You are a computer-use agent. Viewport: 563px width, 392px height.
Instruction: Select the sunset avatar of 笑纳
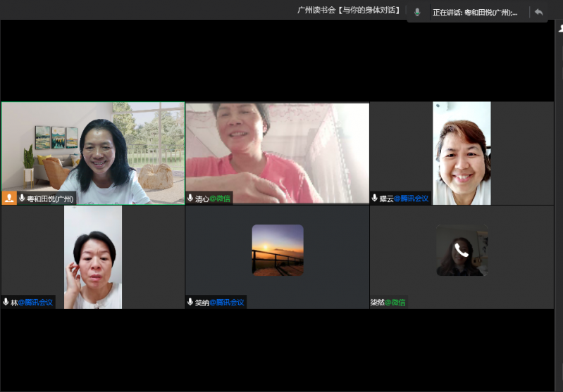(x=278, y=250)
